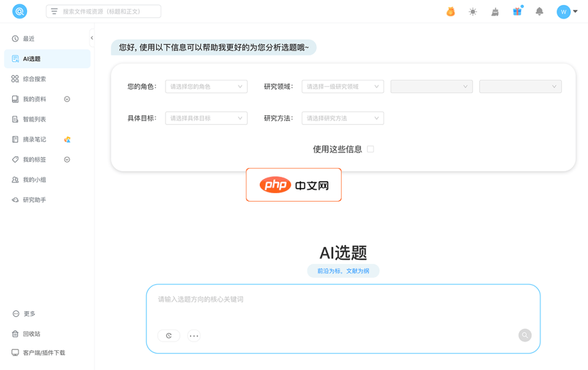
Task: Open the gift box icon
Action: [x=518, y=11]
